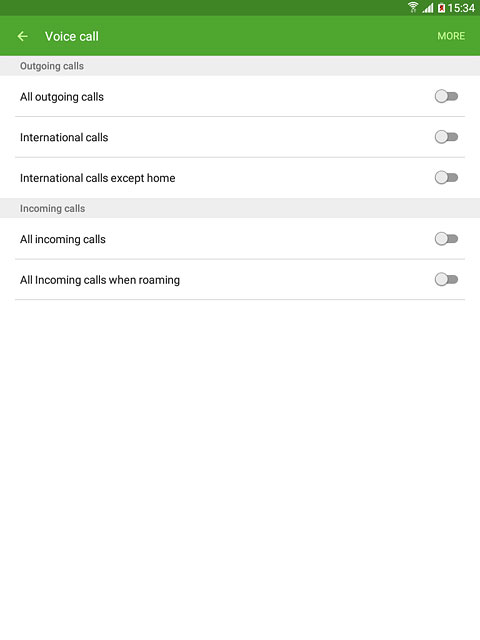Tap the Incoming calls section header
Screen dimensions: 480x640
53,208
